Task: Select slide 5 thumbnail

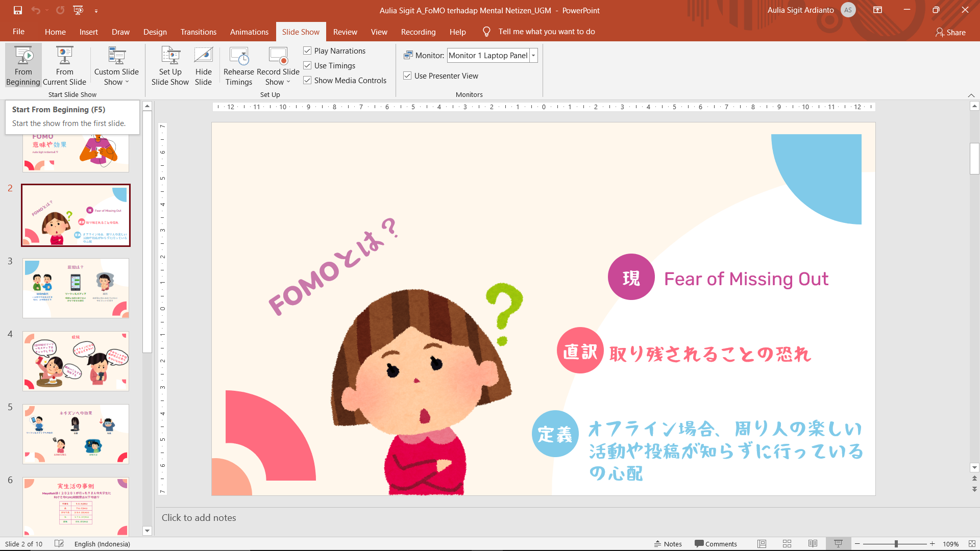Action: click(x=76, y=434)
